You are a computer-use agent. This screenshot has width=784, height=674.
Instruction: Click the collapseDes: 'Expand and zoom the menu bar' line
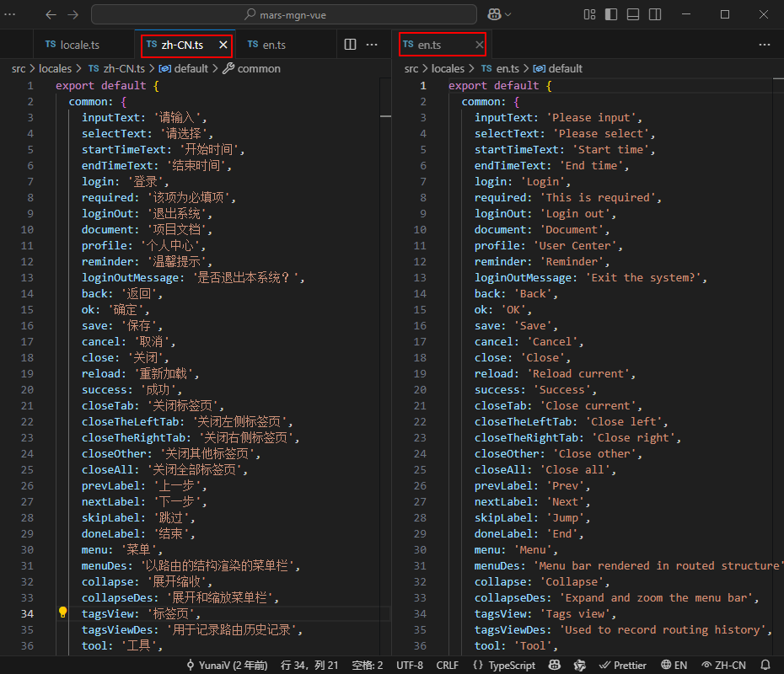(x=616, y=597)
